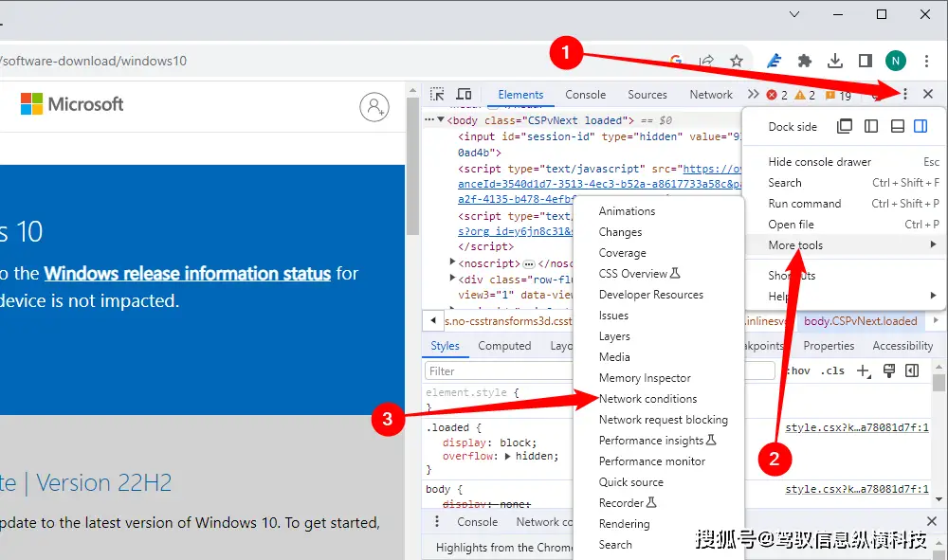
Task: Click the blue feather extension icon
Action: pyautogui.click(x=774, y=61)
